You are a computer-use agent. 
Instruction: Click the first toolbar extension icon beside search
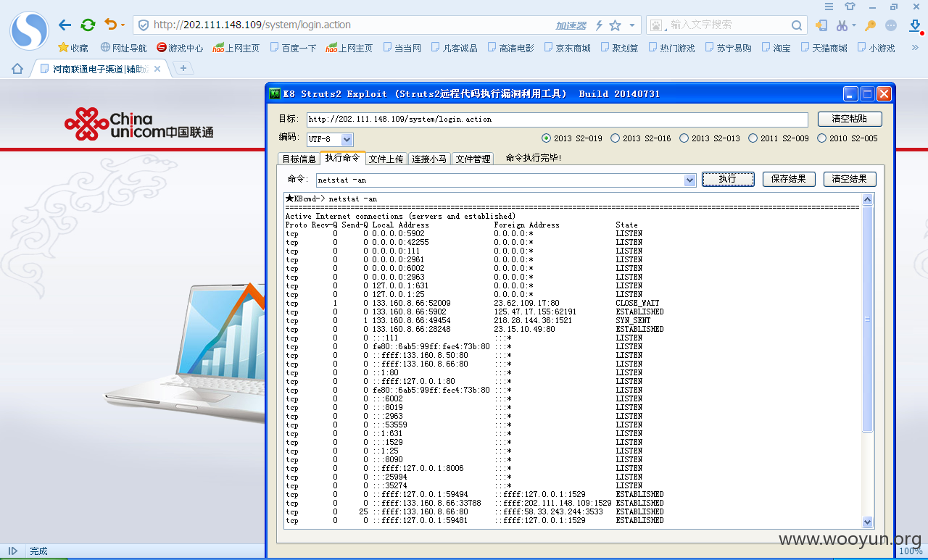(x=821, y=25)
